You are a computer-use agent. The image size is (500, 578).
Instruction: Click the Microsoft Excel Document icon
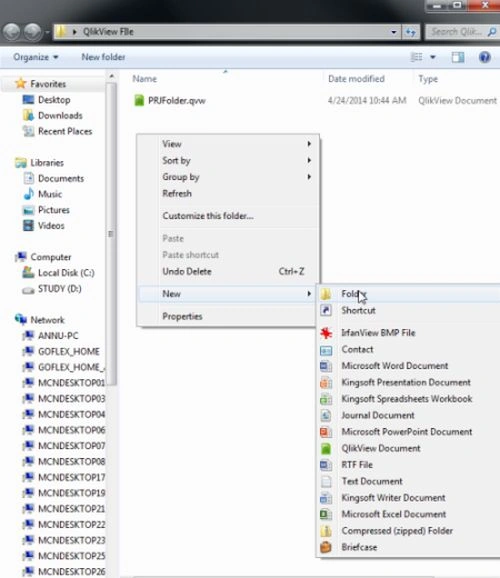coord(326,514)
